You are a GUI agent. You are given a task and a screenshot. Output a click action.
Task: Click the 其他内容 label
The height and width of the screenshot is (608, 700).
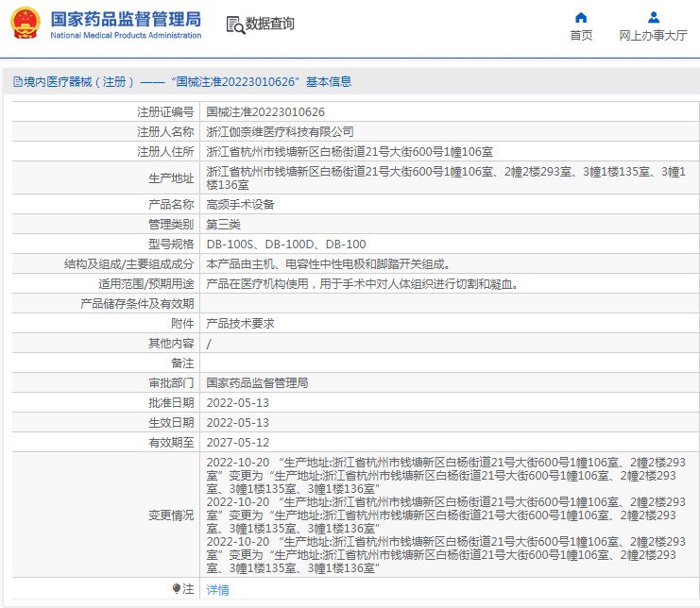[171, 343]
